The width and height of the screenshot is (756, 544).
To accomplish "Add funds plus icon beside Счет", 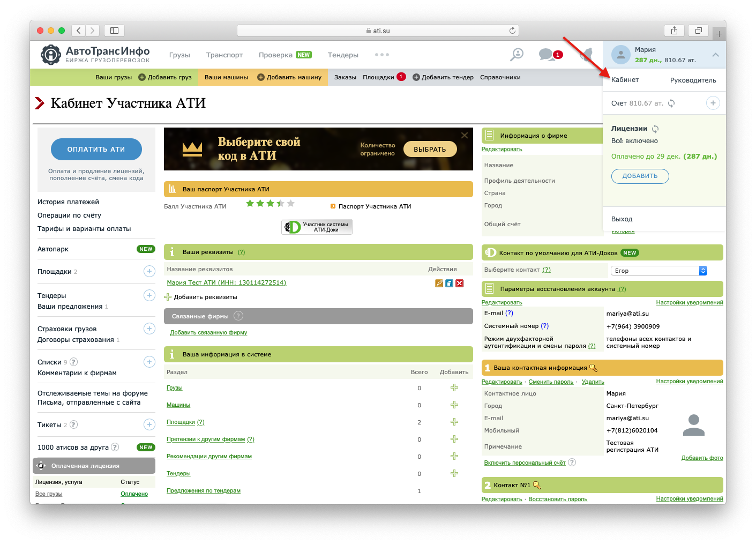I will pyautogui.click(x=713, y=103).
